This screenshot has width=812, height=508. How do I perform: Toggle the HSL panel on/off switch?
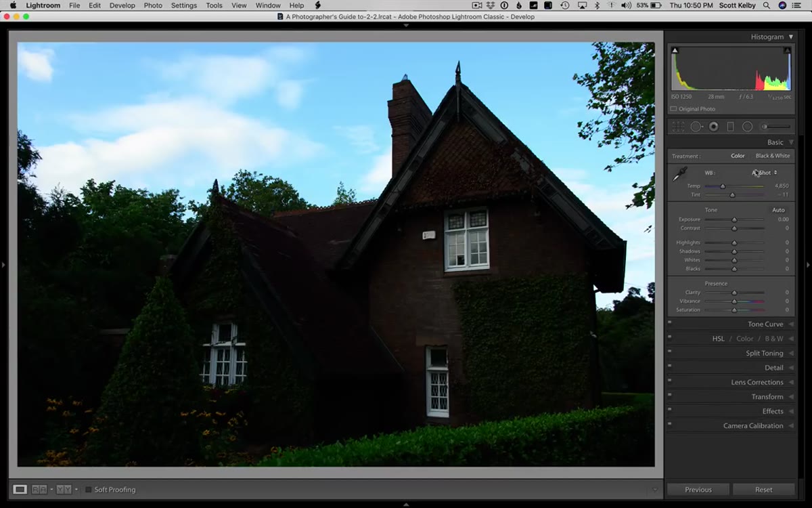(669, 337)
